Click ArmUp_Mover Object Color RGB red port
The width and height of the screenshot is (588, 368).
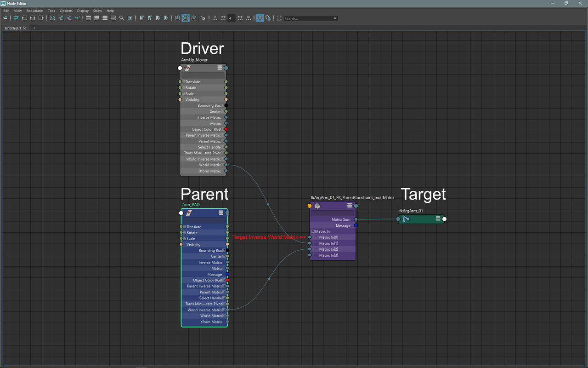click(226, 129)
